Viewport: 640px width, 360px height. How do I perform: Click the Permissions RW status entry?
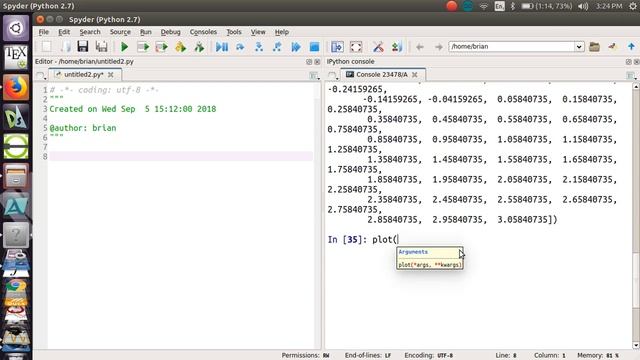pos(305,356)
